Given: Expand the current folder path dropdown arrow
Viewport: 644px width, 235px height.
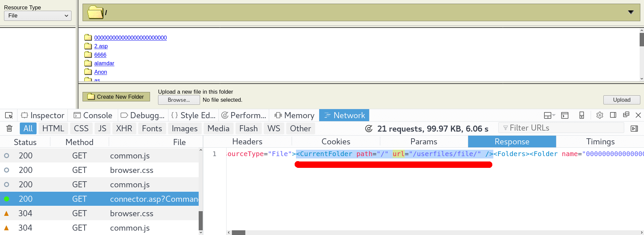Looking at the screenshot, I should 631,12.
